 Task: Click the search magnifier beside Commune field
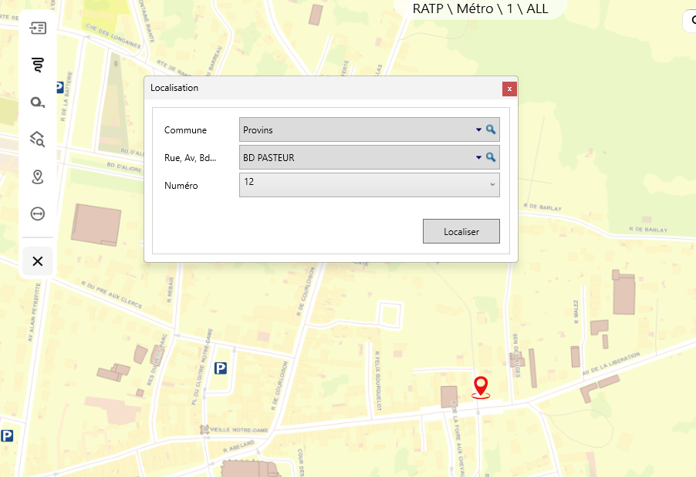(491, 130)
